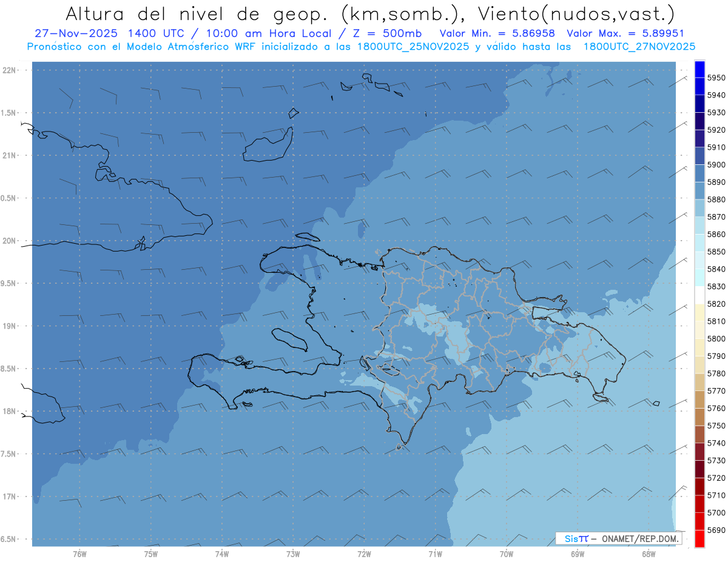The height and width of the screenshot is (562, 728).
Task: Click the '68W' longitude axis label
Action: [x=649, y=554]
